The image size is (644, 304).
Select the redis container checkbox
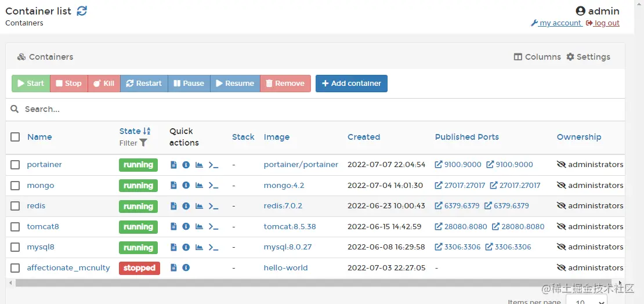coord(15,206)
